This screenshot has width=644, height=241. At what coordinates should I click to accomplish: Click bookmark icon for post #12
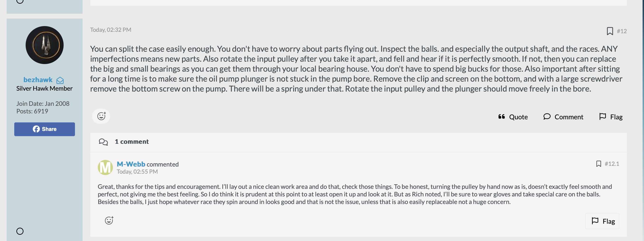[x=610, y=31]
